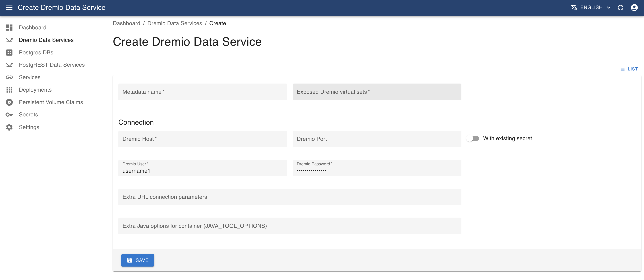This screenshot has width=644, height=280.
Task: Click ENGLISH language selector label
Action: pyautogui.click(x=591, y=7)
